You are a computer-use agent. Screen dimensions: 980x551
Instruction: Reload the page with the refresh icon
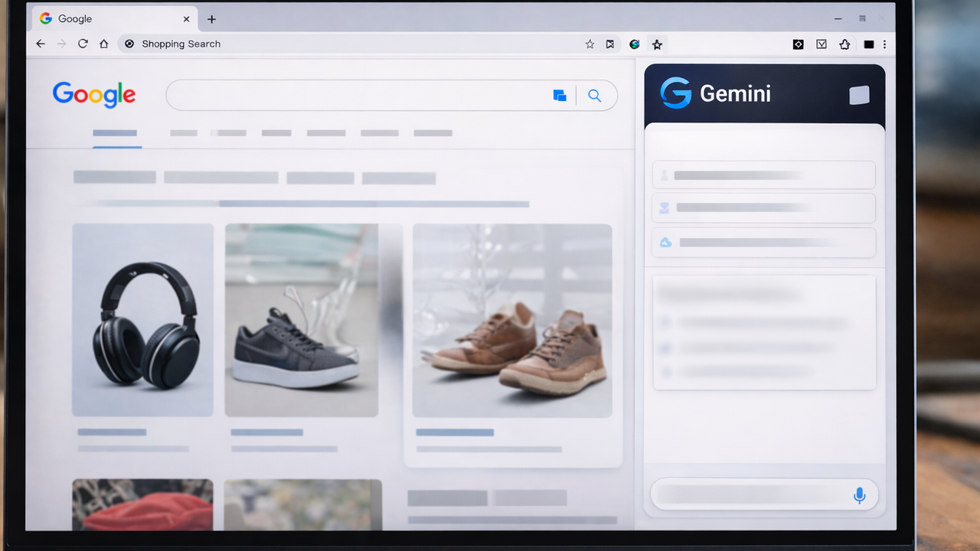(83, 44)
